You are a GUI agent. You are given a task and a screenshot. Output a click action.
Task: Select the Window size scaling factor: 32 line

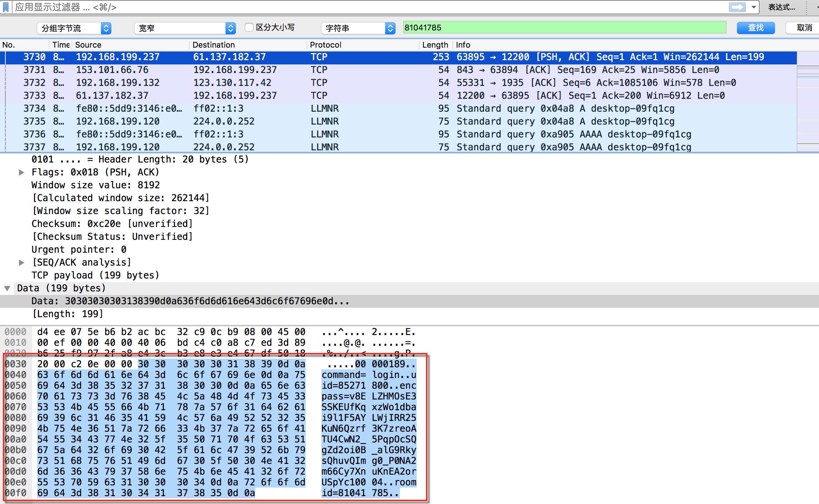click(x=121, y=211)
